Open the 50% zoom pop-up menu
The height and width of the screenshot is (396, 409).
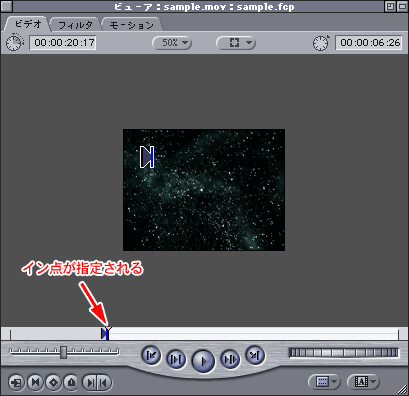tap(172, 43)
